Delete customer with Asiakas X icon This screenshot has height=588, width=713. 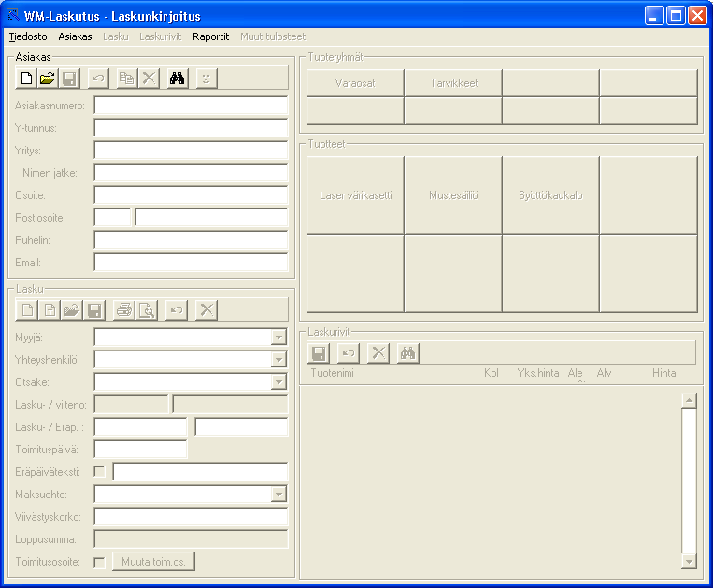coord(149,79)
